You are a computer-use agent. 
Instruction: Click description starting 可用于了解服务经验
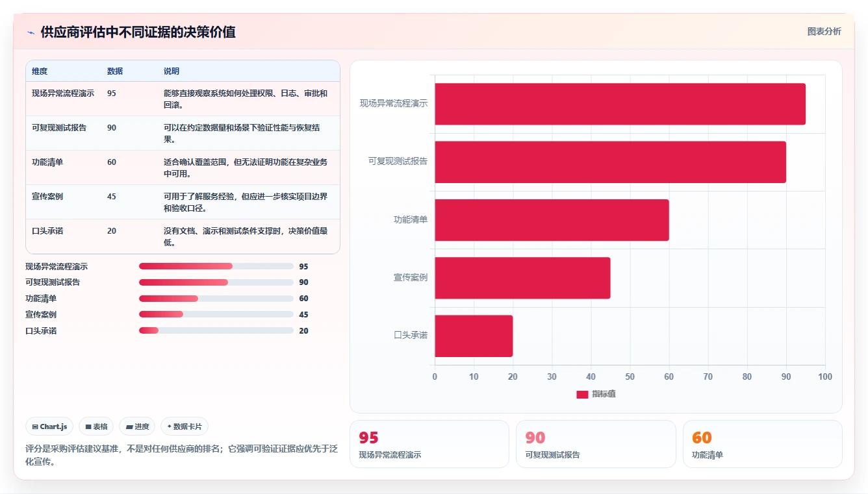coord(246,202)
